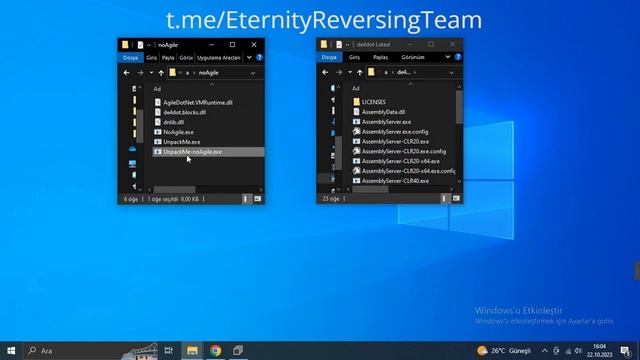Open the weather widget showing 26°C Güneşli
This screenshot has width=640, height=360.
pos(504,351)
